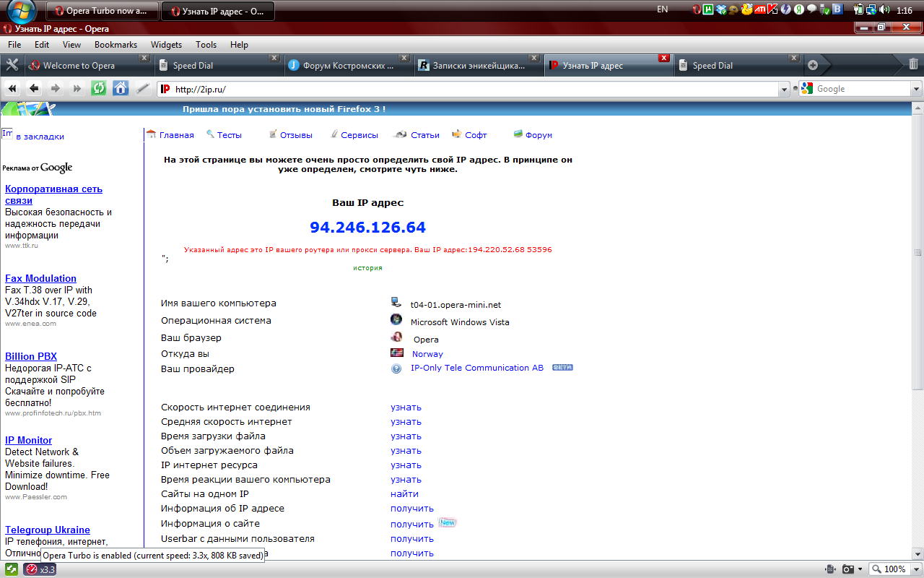The width and height of the screenshot is (924, 578).
Task: Open the Opera panels wrench icon
Action: 12,65
